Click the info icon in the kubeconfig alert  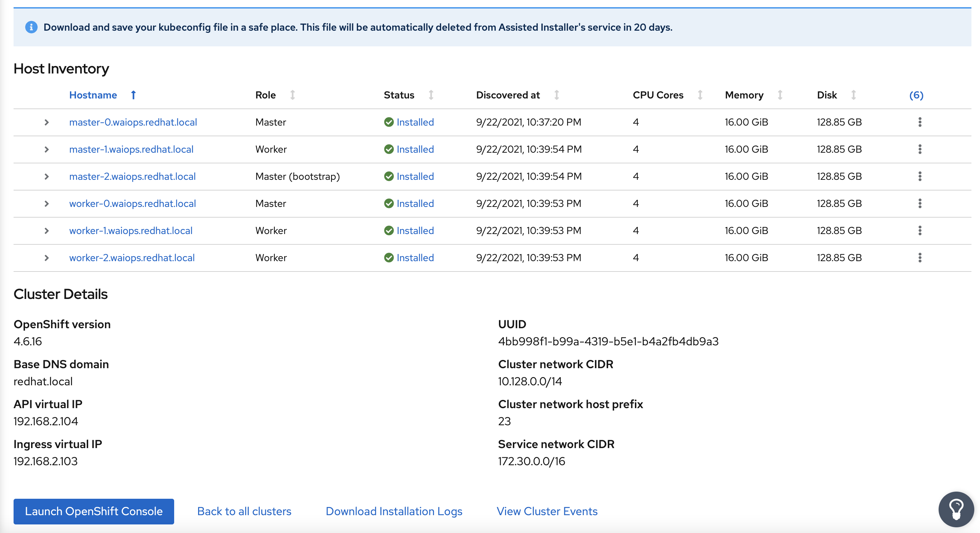click(31, 27)
